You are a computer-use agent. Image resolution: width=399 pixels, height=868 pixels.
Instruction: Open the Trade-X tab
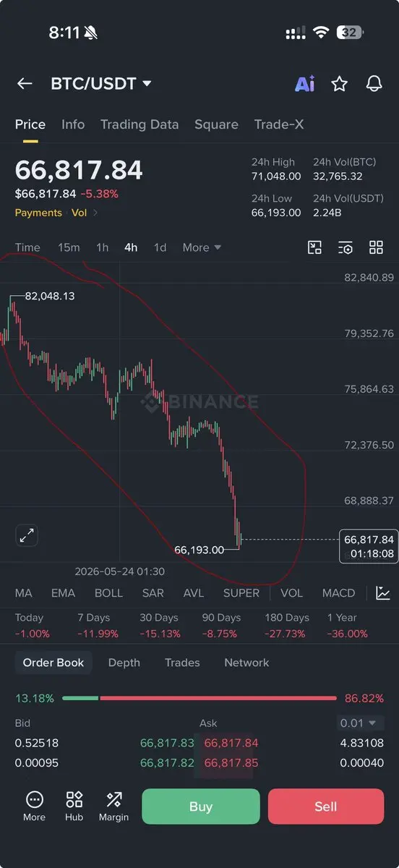tap(279, 124)
